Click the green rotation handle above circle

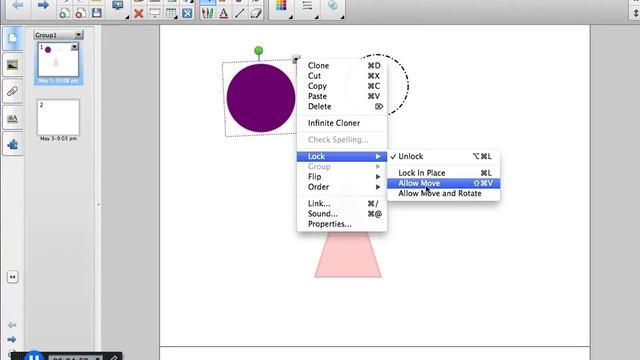pyautogui.click(x=258, y=51)
